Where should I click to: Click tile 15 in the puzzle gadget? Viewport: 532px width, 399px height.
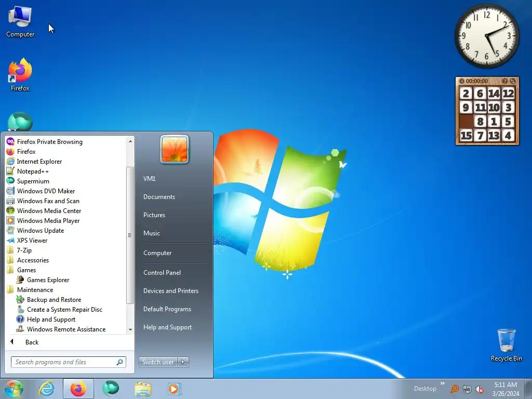[466, 136]
